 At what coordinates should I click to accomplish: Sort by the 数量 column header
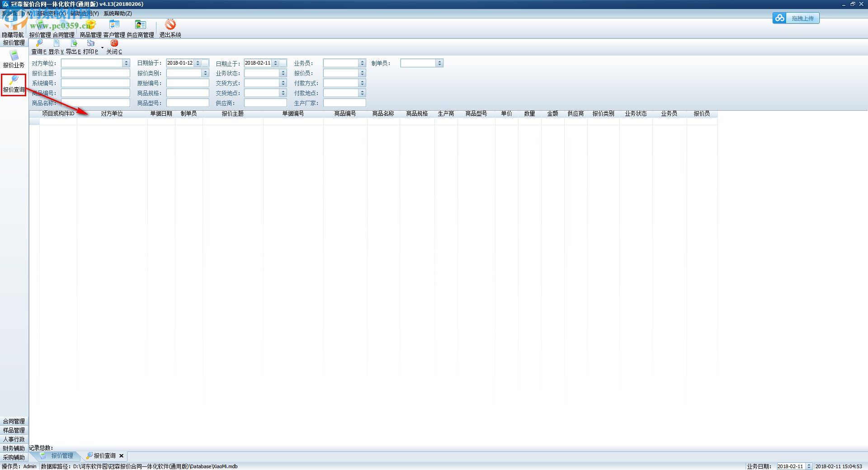tap(530, 114)
